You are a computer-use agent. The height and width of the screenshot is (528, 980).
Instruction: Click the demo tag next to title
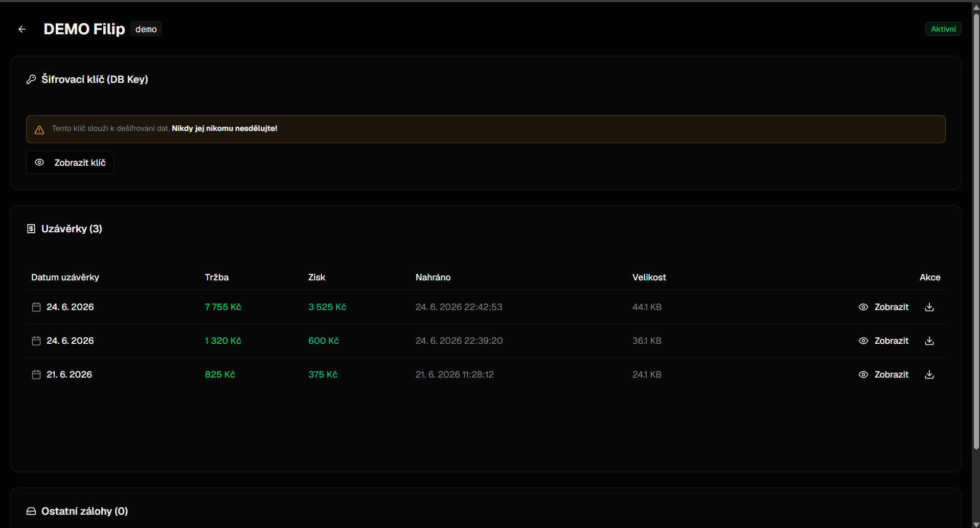(146, 29)
